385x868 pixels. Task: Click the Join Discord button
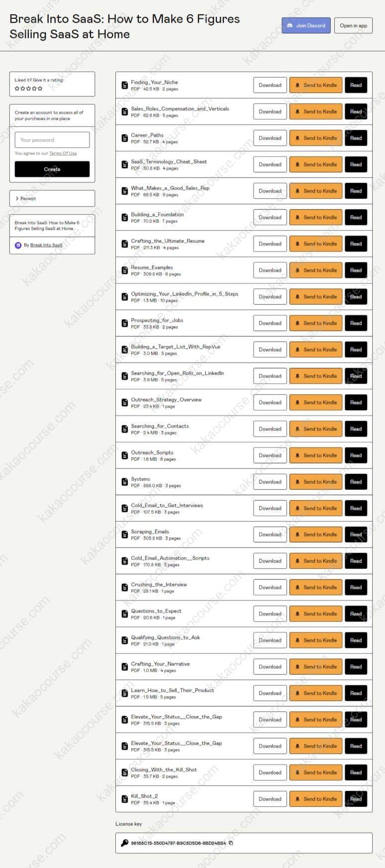(x=306, y=25)
